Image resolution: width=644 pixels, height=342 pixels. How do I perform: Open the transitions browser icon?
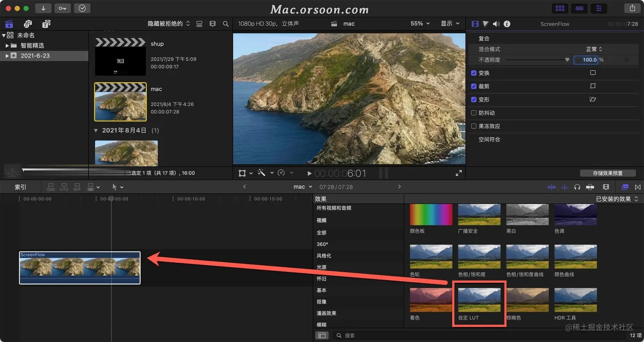(638, 187)
